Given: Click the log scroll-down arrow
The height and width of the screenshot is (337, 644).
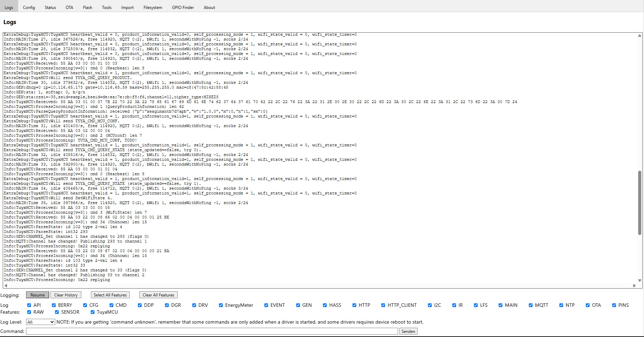Looking at the screenshot, I should click(640, 280).
